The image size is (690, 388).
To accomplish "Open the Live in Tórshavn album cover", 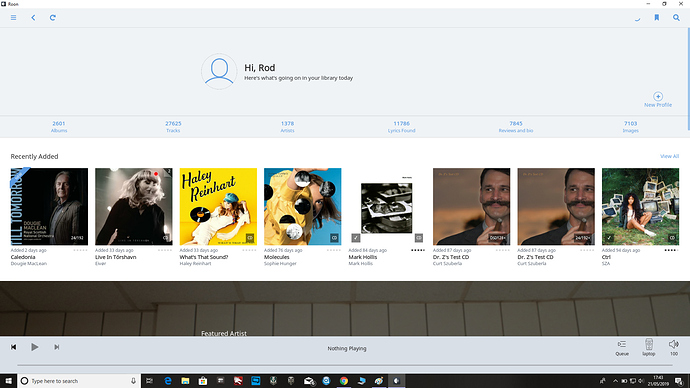I will [134, 206].
